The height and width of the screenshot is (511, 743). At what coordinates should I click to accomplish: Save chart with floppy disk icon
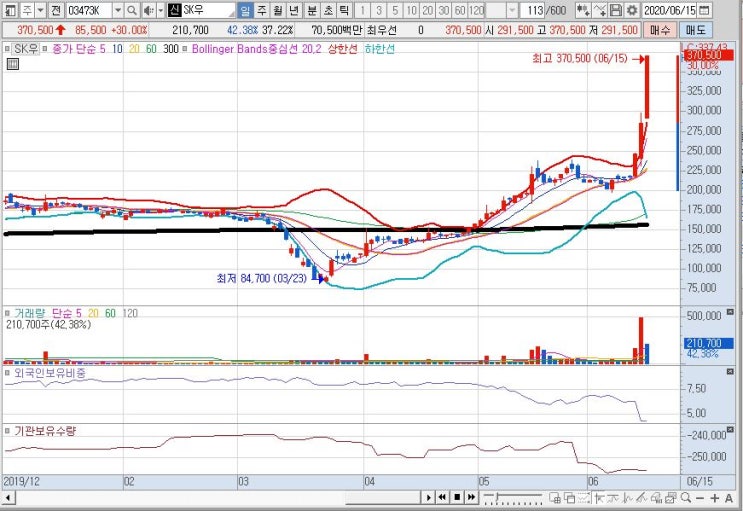616,10
